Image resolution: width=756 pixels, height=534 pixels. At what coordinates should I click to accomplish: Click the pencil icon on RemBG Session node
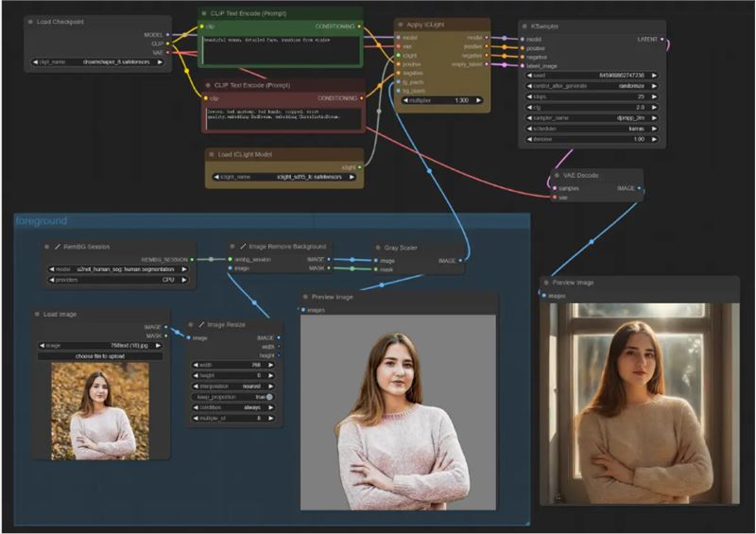(58, 247)
